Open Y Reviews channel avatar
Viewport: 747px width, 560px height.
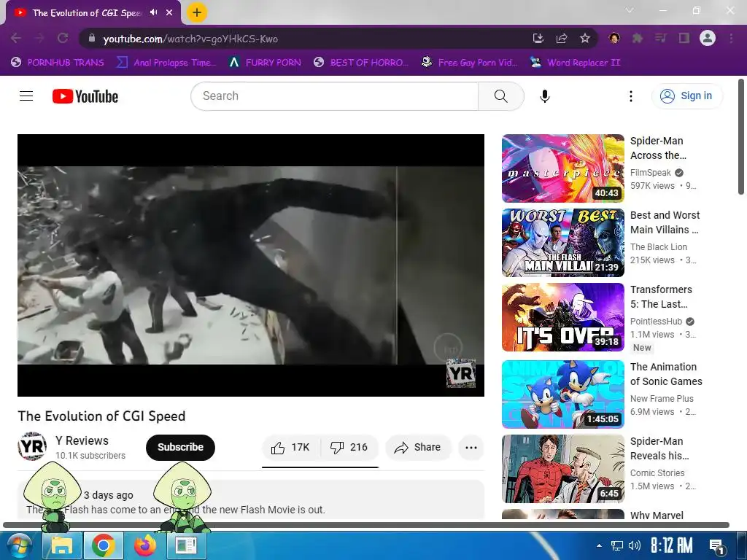[32, 447]
